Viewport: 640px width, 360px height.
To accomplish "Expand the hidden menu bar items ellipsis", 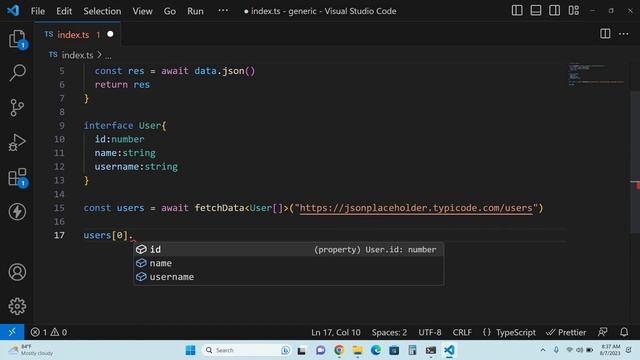I will 223,11.
